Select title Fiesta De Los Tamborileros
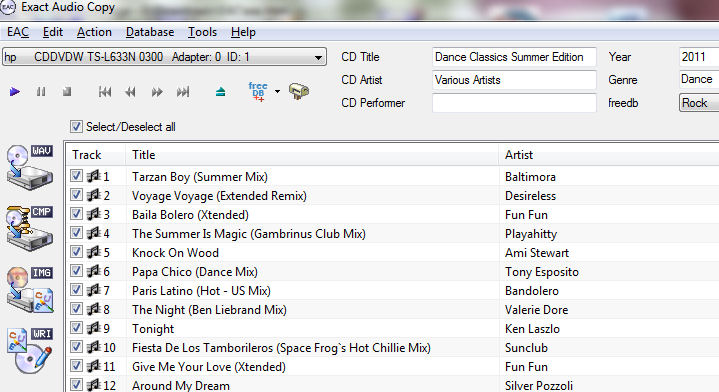Viewport: 719px width, 392px height. coord(281,348)
